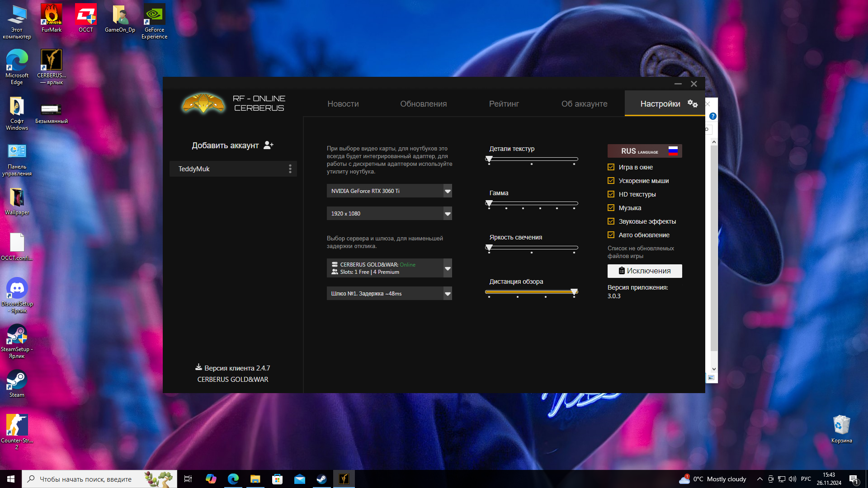Uncheck the Музыка checkbox
The image size is (868, 488).
[x=611, y=208]
